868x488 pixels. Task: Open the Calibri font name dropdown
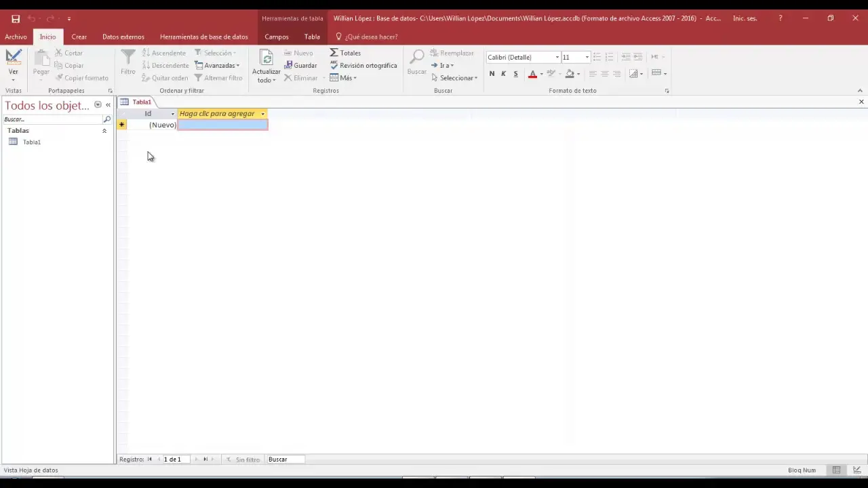click(x=557, y=58)
